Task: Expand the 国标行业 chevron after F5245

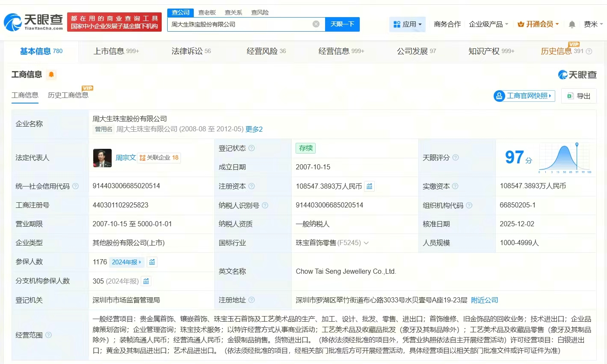Action: pos(366,243)
